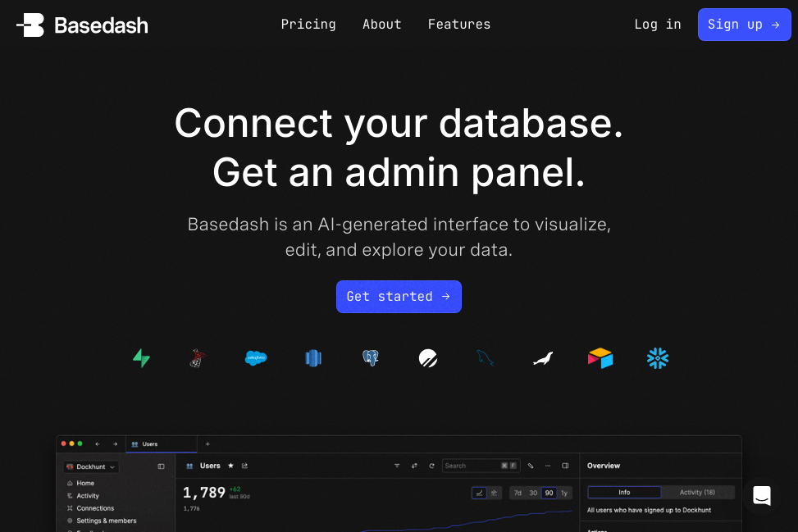Viewport: 798px width, 532px height.
Task: Expand the Dockhunt workspace dropdown
Action: coord(91,466)
